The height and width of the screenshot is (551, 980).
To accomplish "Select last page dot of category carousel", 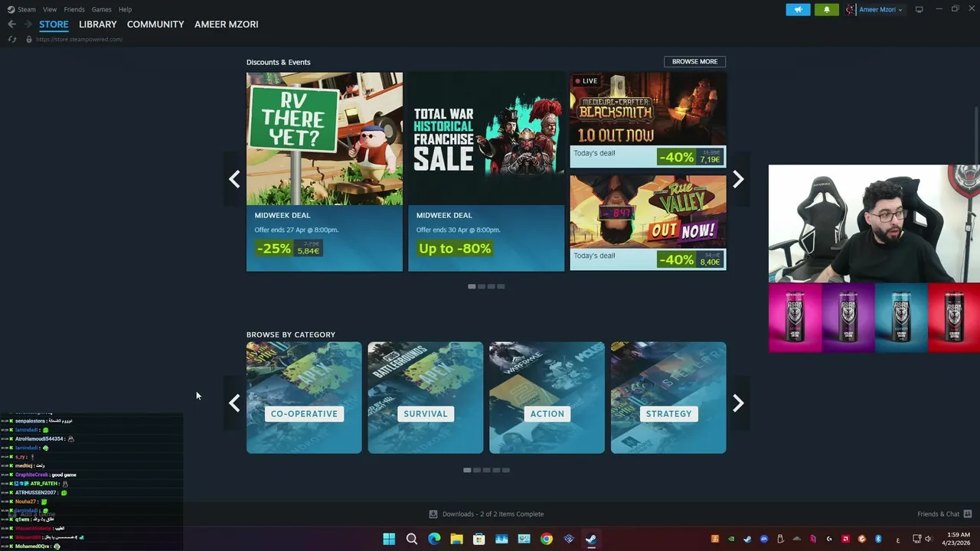I will coord(506,470).
